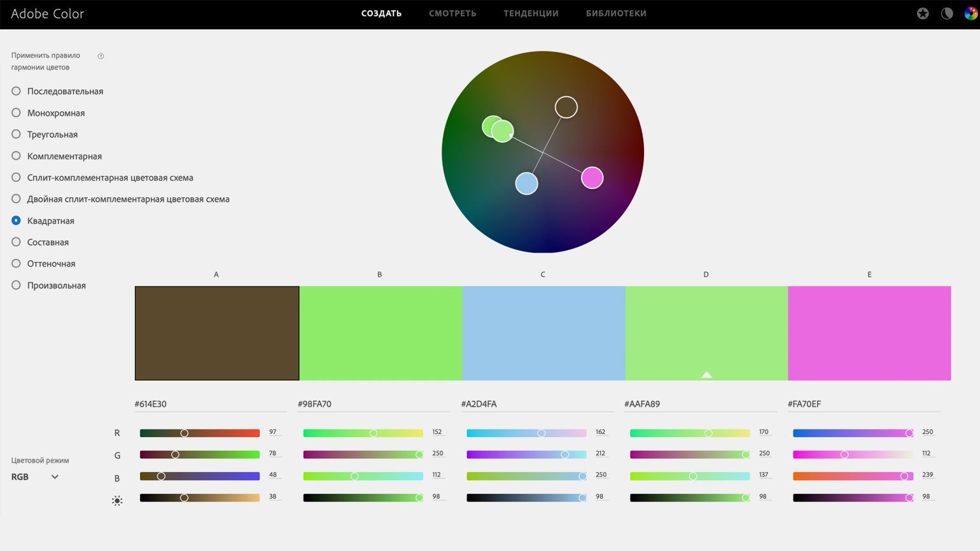Click R slider of color D
The image size is (980, 551).
pyautogui.click(x=690, y=433)
